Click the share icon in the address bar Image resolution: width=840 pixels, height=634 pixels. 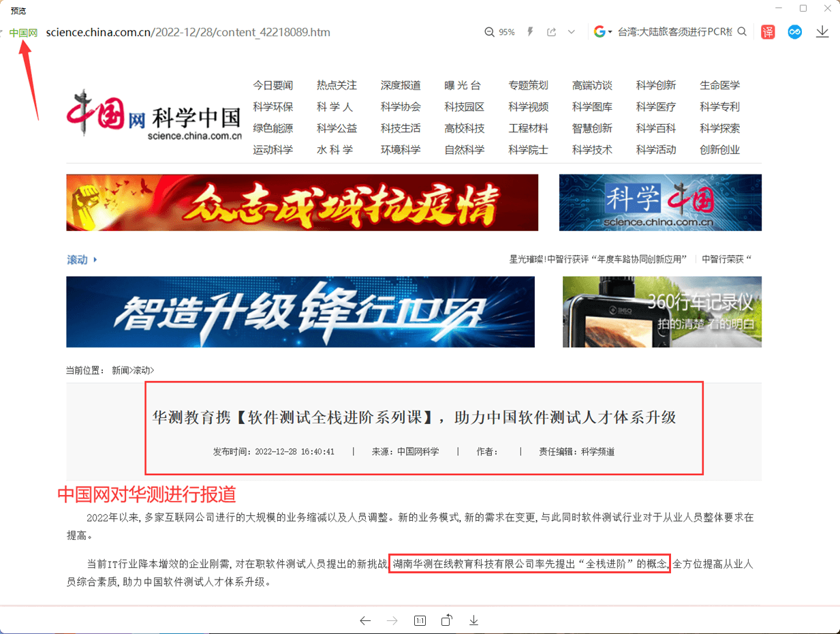tap(552, 32)
